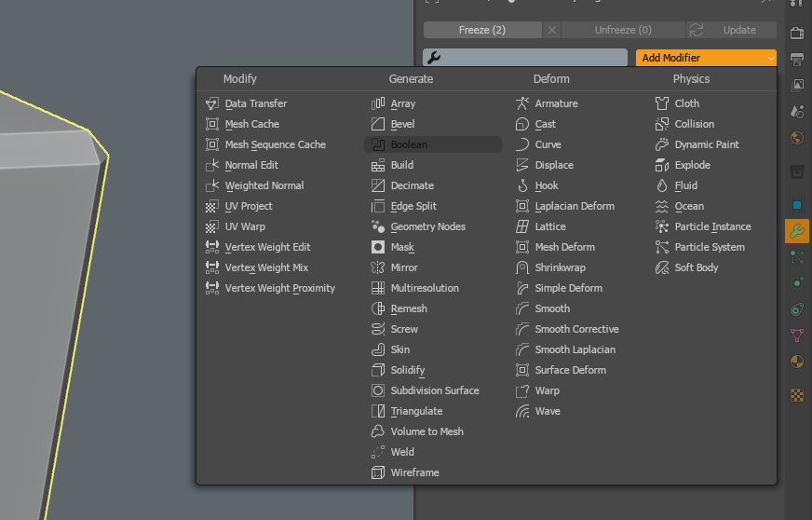
Task: Add the Cast deform modifier
Action: click(x=546, y=124)
